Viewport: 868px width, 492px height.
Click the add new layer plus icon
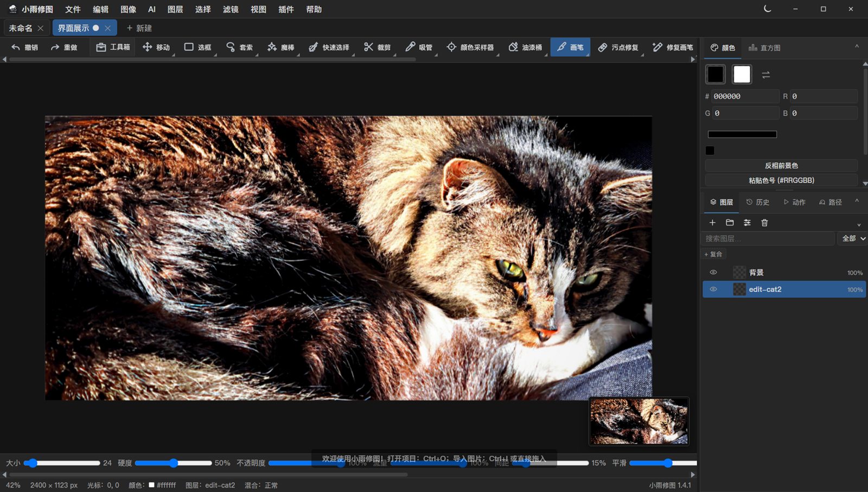coord(712,223)
